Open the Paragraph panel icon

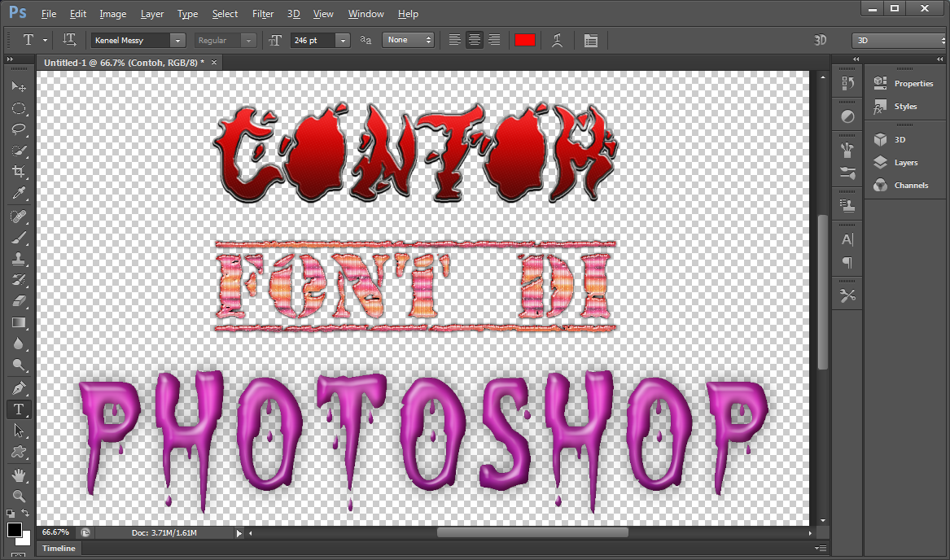pos(847,262)
